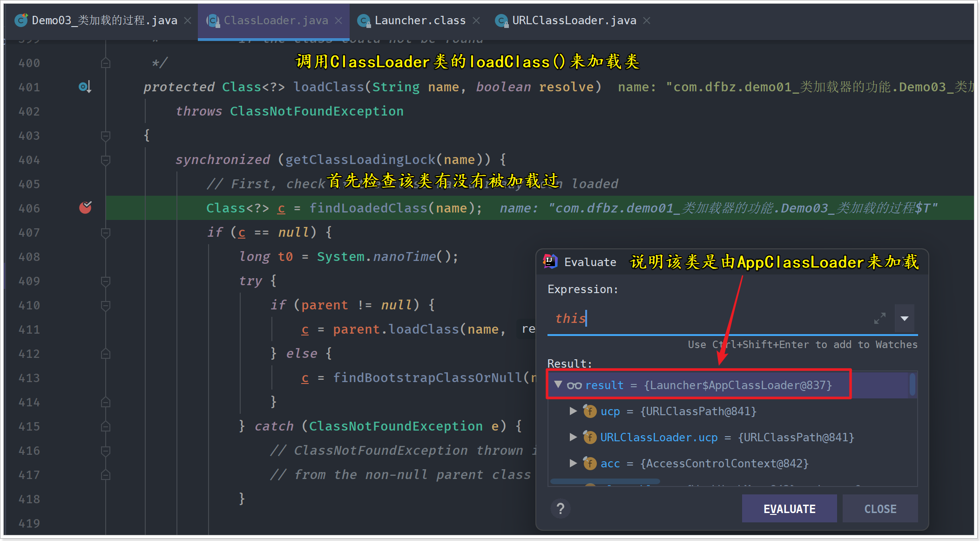Click the breakpoint icon on line 406
The image size is (980, 541).
(85, 208)
